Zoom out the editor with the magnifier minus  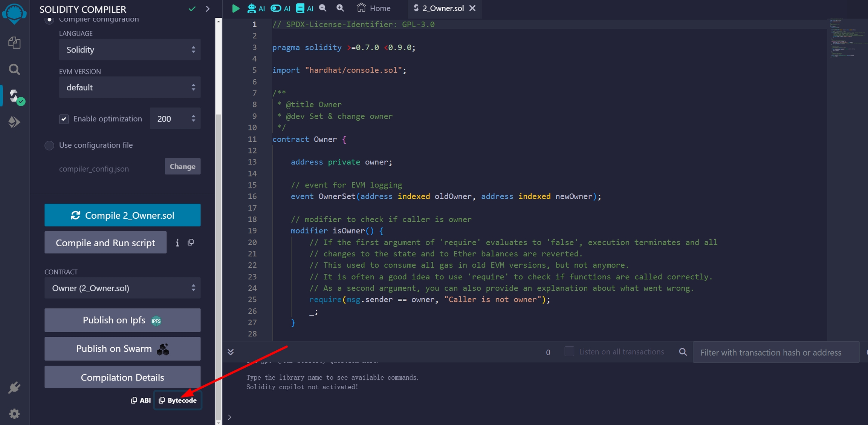323,8
